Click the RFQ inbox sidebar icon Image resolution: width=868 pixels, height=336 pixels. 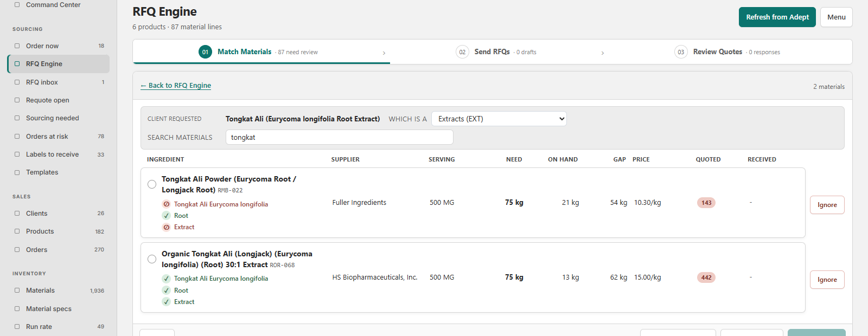pyautogui.click(x=17, y=82)
